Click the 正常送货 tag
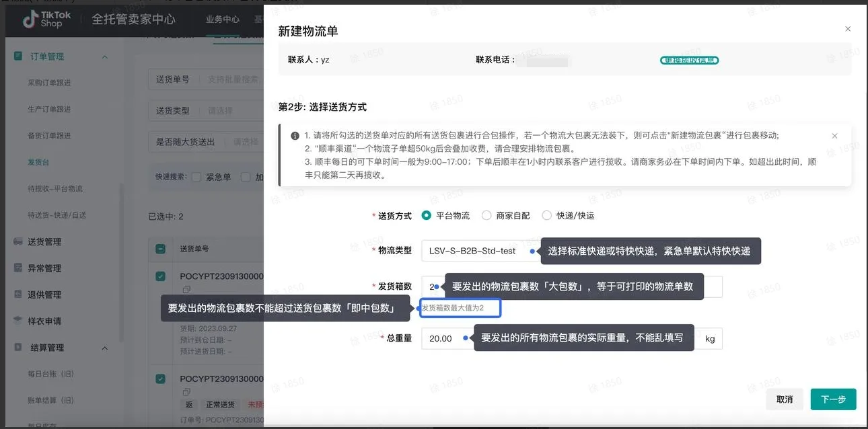 [221, 405]
